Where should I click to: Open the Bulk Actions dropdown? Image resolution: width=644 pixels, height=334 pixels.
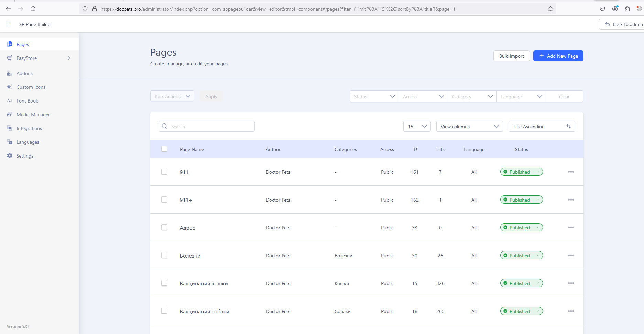172,96
